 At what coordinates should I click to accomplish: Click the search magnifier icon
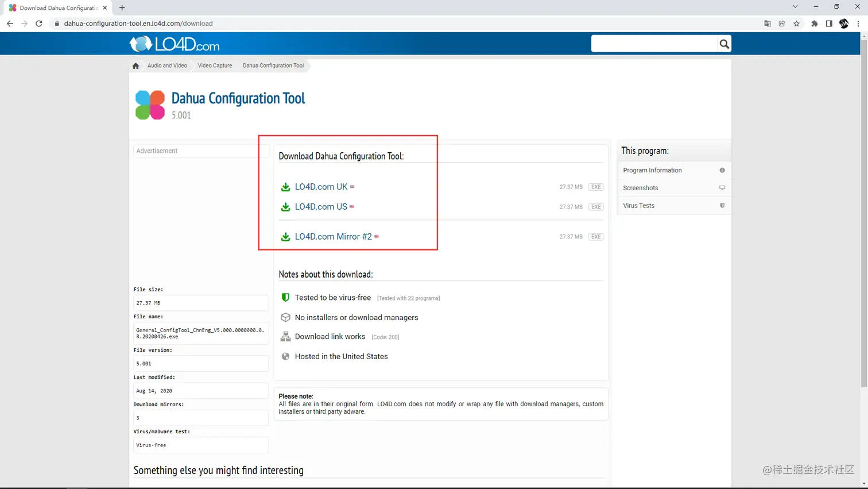[x=724, y=44]
